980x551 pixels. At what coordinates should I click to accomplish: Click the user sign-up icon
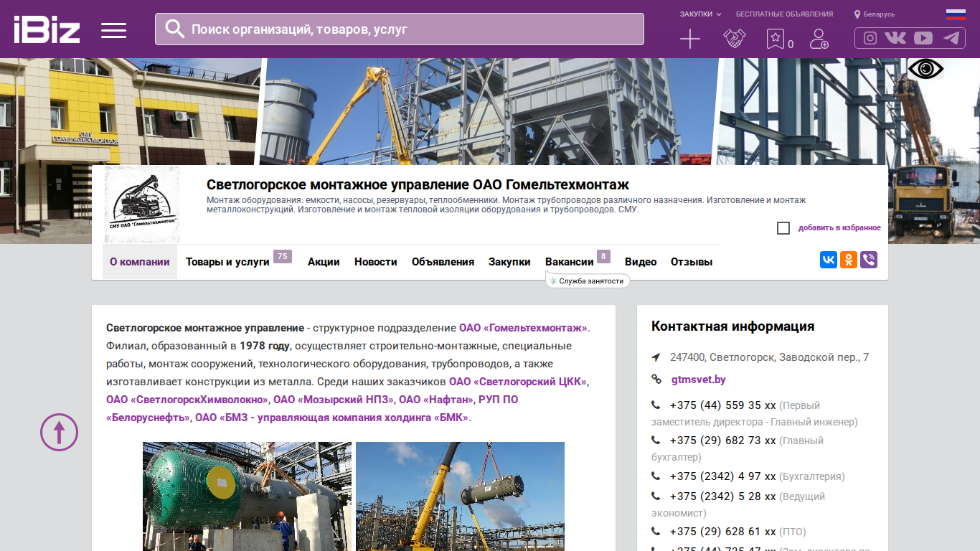click(x=819, y=39)
